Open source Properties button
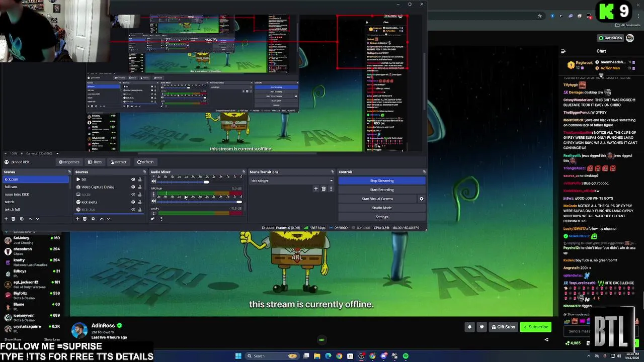Image resolution: width=644 pixels, height=362 pixels. click(x=69, y=162)
